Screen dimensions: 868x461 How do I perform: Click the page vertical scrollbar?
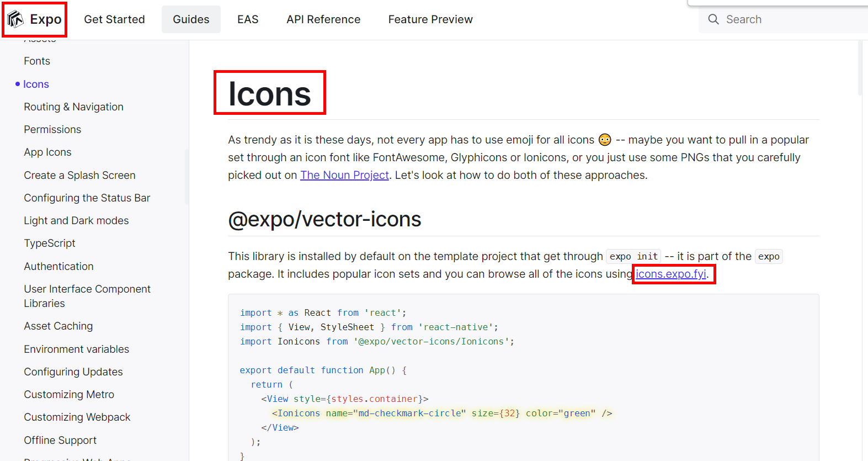point(860,68)
